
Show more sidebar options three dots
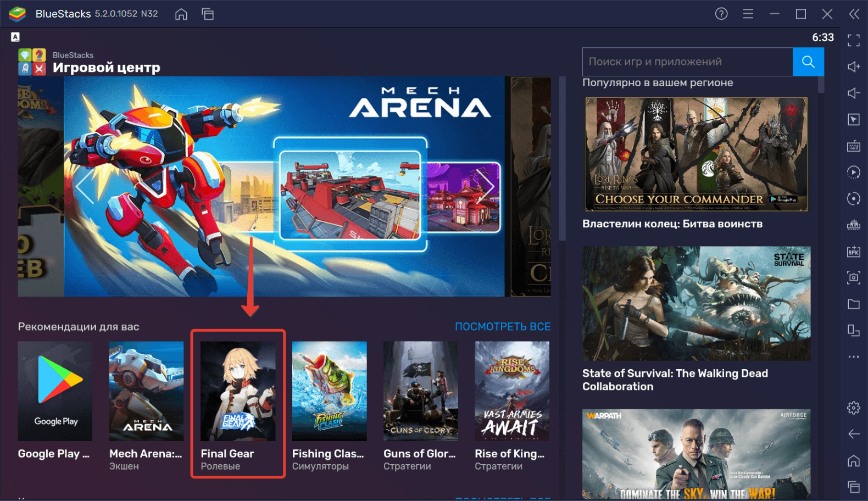854,357
